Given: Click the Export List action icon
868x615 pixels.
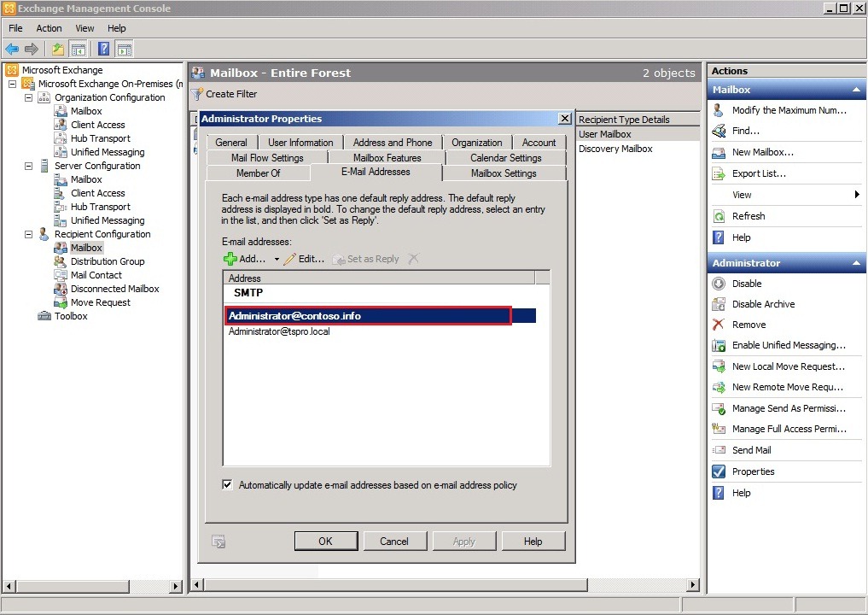Looking at the screenshot, I should point(719,173).
